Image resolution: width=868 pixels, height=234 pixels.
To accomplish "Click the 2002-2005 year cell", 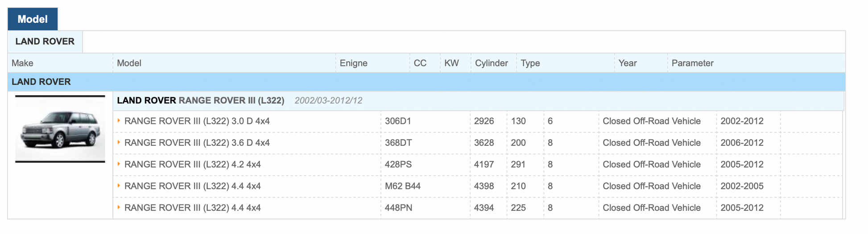I will click(x=742, y=186).
